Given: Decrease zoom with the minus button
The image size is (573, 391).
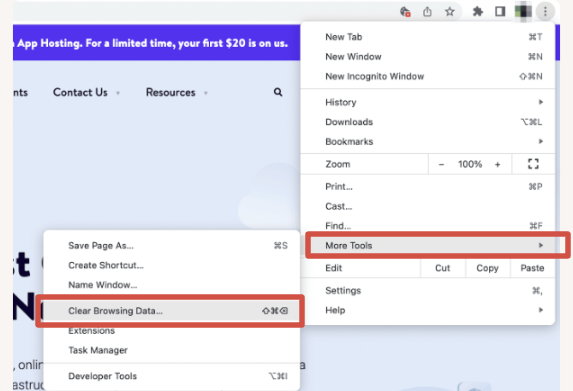Looking at the screenshot, I should coord(441,164).
